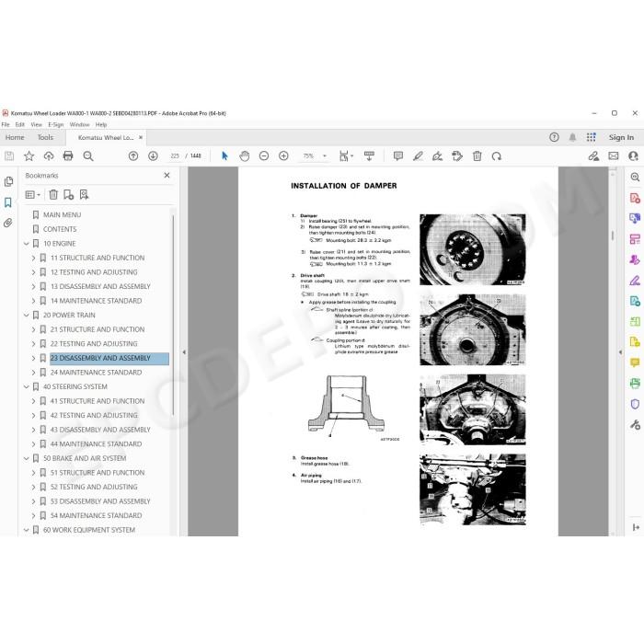Open the E-Sign menu
Screen dimensions: 644x644
tap(55, 124)
